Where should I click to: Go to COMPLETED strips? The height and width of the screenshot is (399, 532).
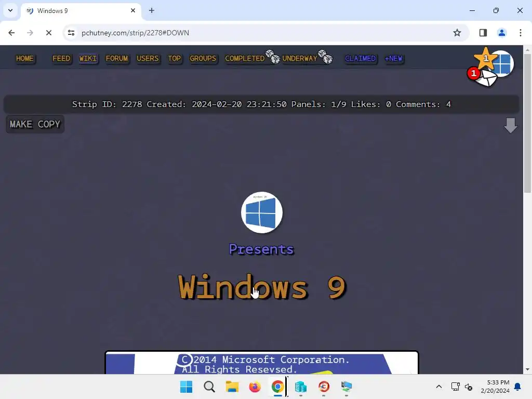(245, 58)
